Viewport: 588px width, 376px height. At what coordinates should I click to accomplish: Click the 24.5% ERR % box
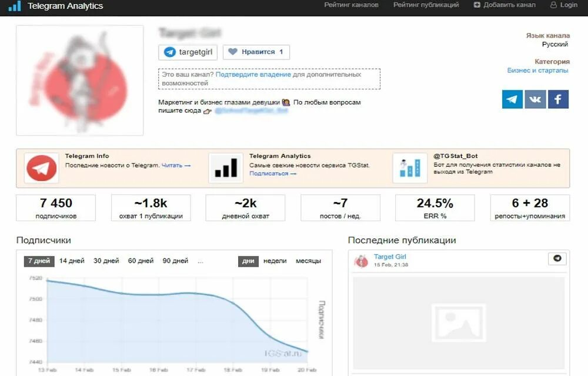coord(435,208)
